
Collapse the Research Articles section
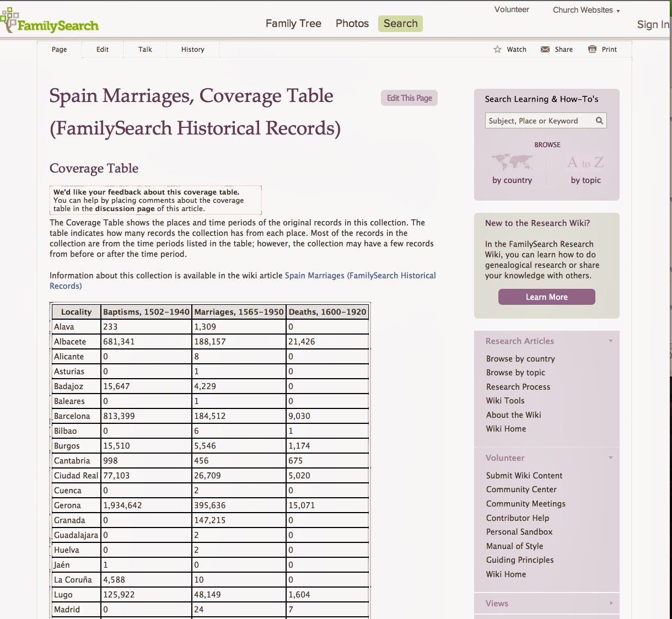[x=610, y=341]
